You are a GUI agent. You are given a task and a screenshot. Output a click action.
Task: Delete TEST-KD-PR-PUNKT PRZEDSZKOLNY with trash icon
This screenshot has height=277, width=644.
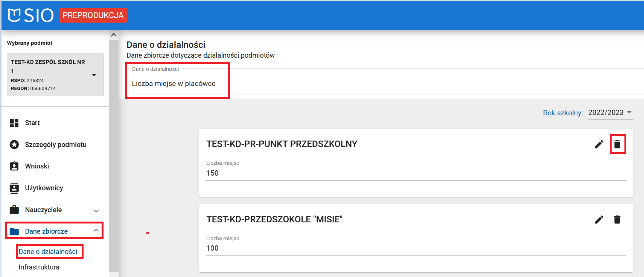pos(617,144)
